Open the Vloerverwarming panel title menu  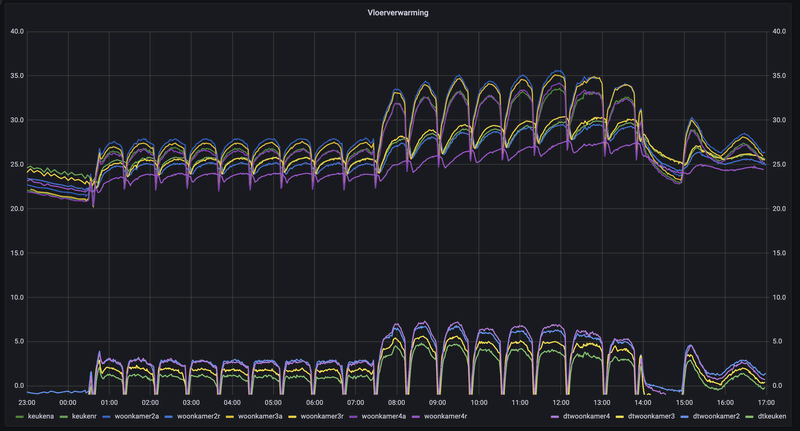point(398,13)
